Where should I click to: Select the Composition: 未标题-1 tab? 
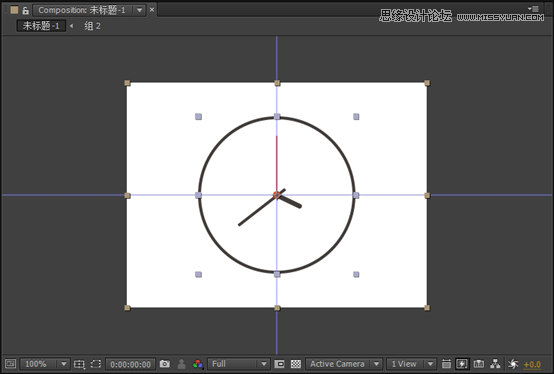[82, 10]
